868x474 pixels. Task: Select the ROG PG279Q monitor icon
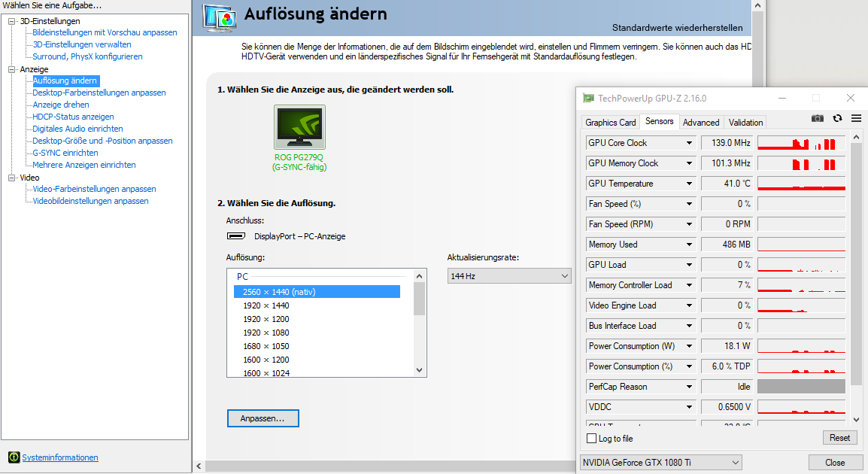(299, 127)
